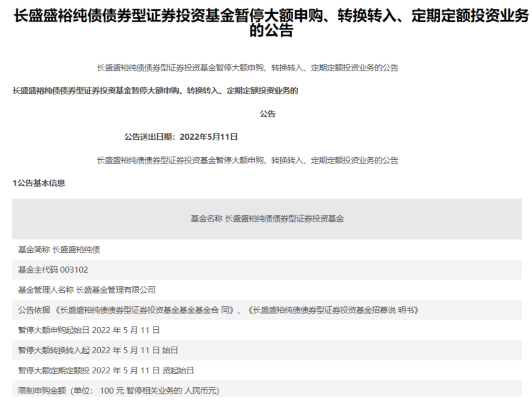Image resolution: width=532 pixels, height=404 pixels.
Task: Click the row '基金简称 长盛盛裕纯债'
Action: (267, 250)
